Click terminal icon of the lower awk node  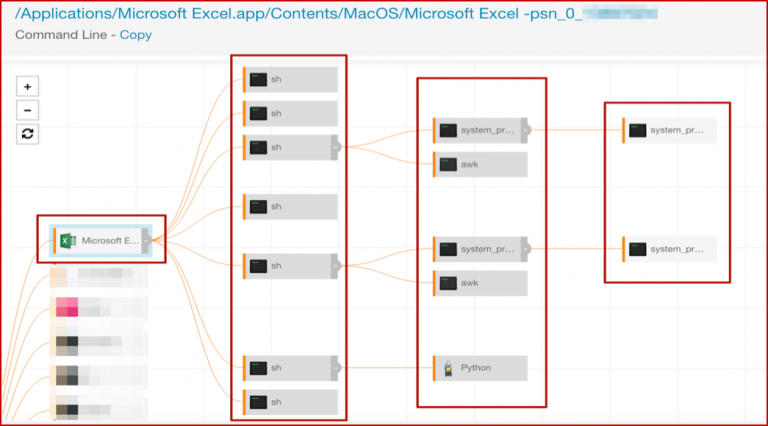point(447,283)
